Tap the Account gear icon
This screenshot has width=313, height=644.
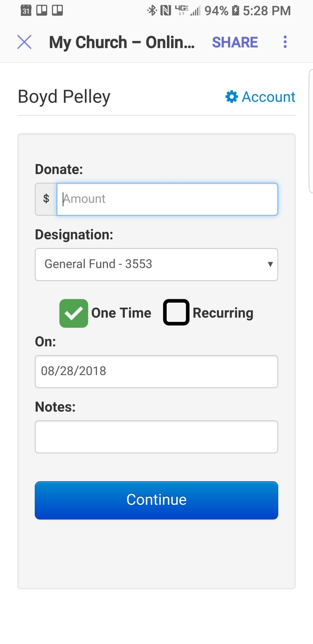(x=232, y=97)
